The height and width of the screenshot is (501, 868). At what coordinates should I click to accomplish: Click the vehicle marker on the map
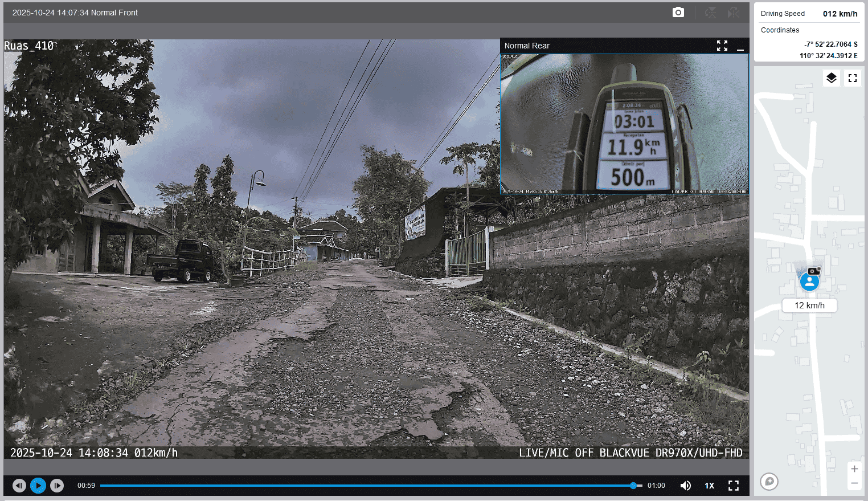coord(809,282)
